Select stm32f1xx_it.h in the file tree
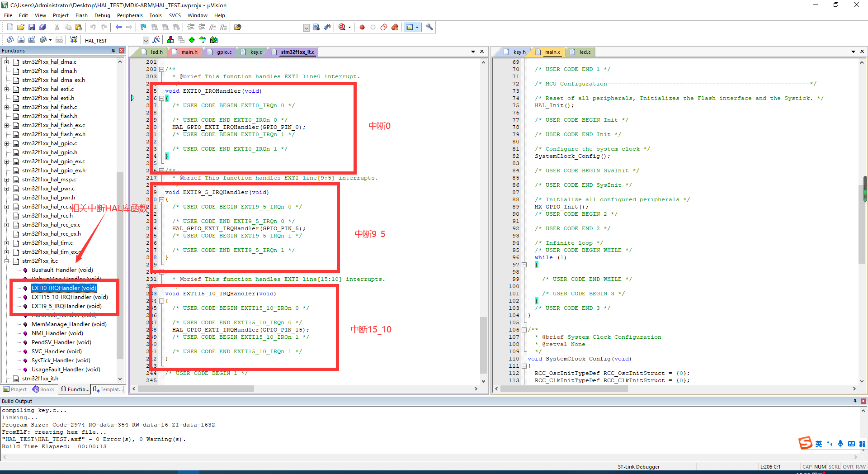868x474 pixels. 40,379
